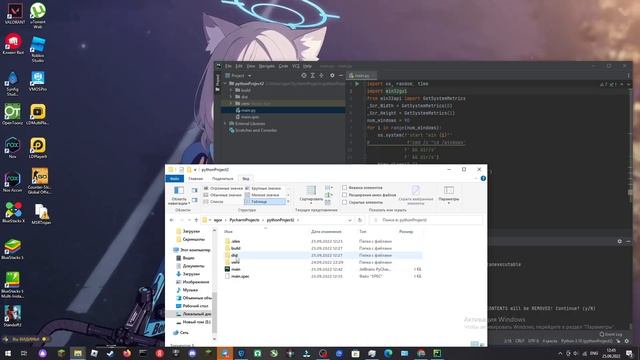Click the Sort by ribbon button
Screen dimensions: 640x360
tap(311, 195)
